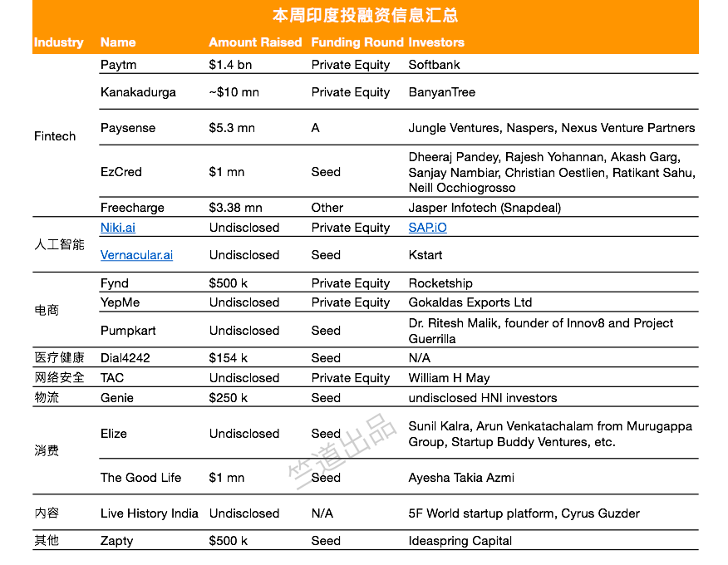Click the Zapty name cell
The height and width of the screenshot is (565, 728).
point(116,541)
